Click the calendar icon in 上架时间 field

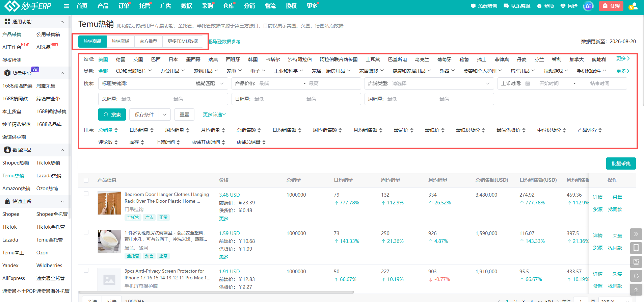[528, 83]
